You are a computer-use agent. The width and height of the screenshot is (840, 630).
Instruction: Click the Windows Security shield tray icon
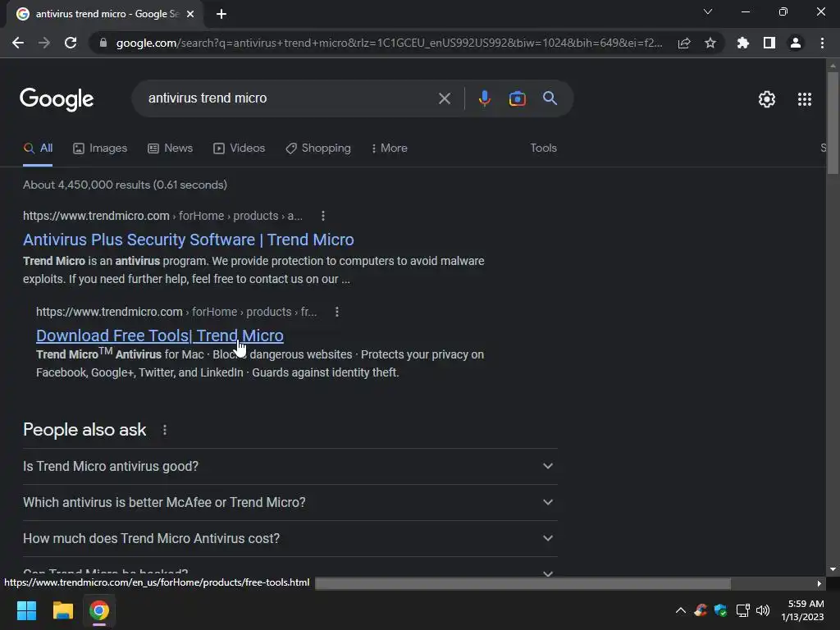720,610
